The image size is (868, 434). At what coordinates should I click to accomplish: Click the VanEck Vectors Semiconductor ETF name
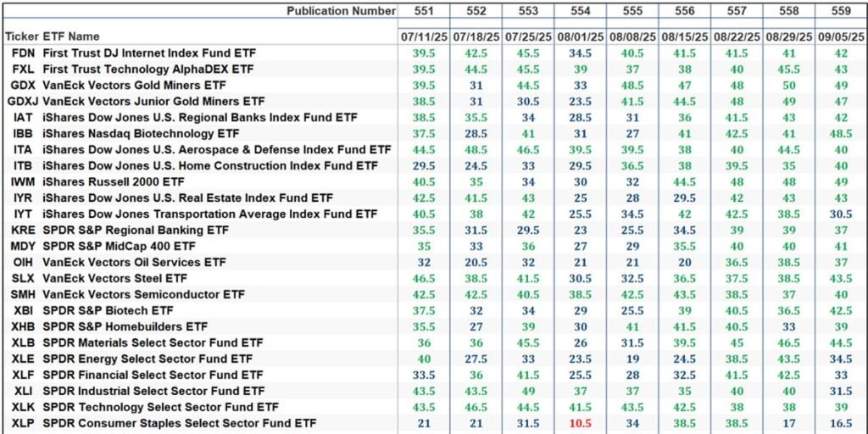point(143,294)
